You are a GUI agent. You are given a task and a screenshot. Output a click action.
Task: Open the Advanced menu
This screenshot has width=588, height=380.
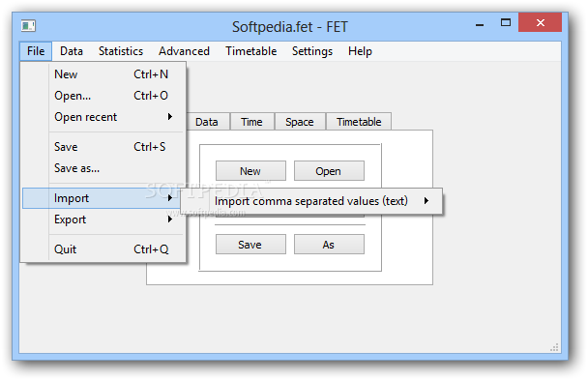point(184,51)
